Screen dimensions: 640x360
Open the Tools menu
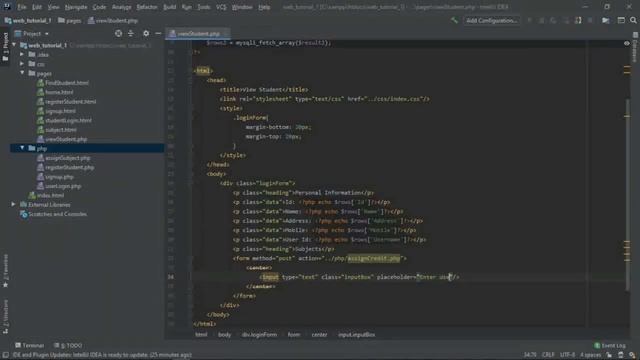[204, 7]
